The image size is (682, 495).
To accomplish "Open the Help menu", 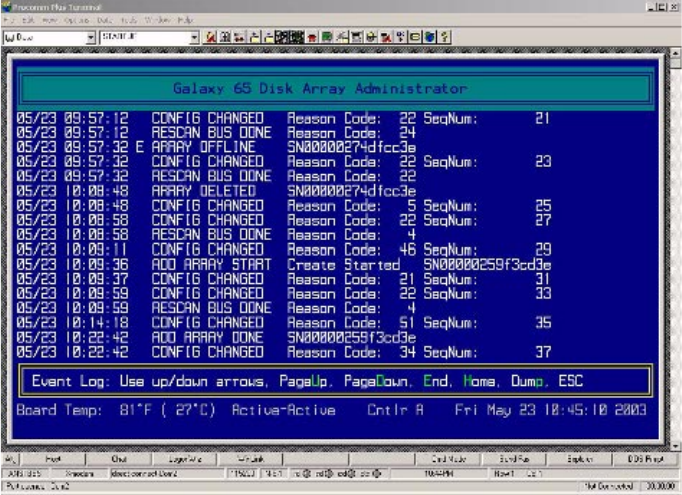I will pos(183,20).
